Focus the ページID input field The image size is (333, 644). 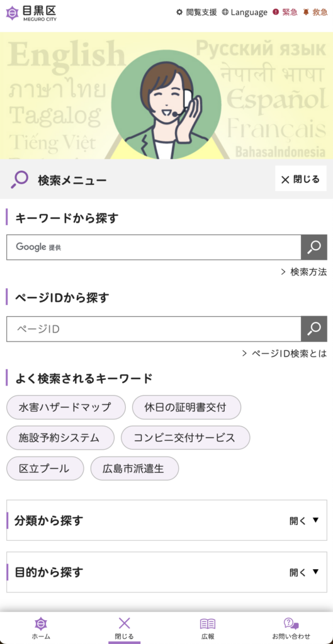coord(154,328)
